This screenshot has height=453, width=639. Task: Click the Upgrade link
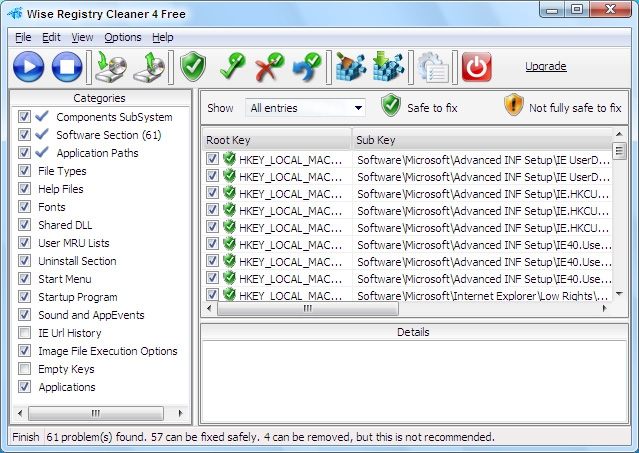(x=546, y=66)
